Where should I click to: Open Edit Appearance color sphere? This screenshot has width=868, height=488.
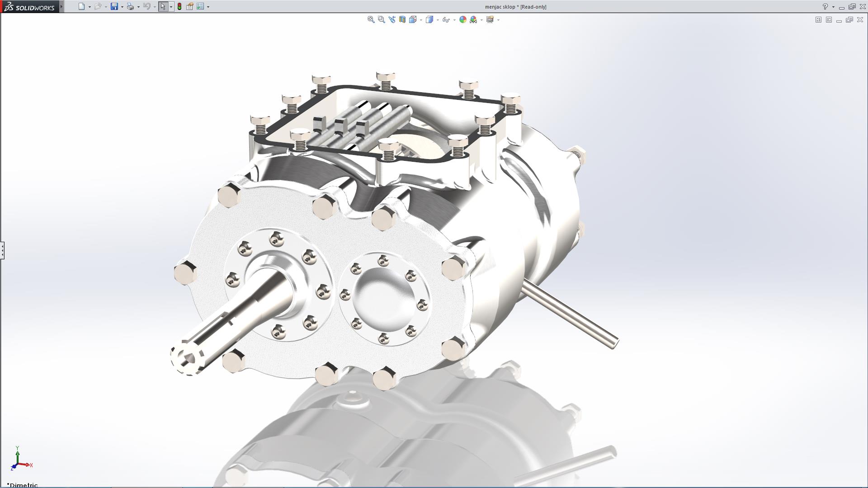pos(462,19)
